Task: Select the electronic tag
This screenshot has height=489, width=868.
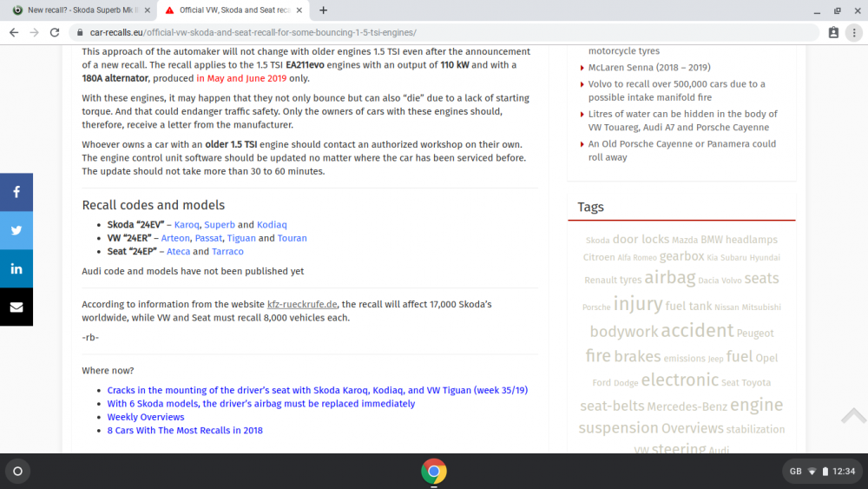Action: click(x=680, y=380)
